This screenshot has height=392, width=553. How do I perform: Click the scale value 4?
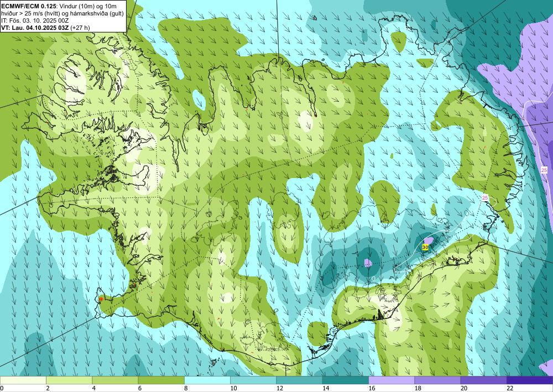93,389
